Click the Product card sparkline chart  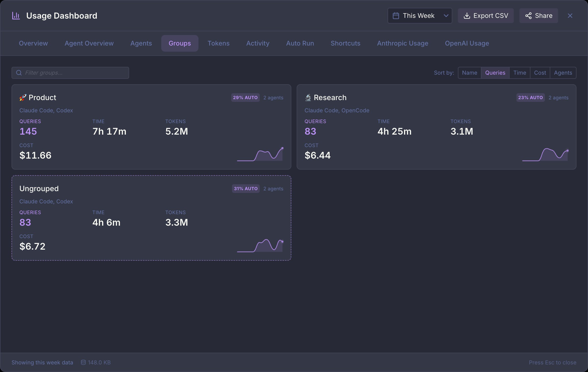260,154
